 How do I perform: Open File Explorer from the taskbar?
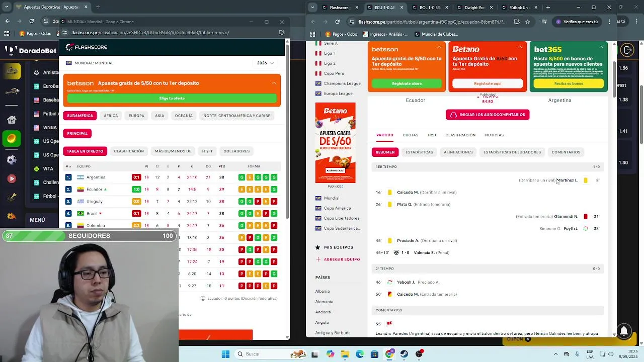[x=345, y=354]
